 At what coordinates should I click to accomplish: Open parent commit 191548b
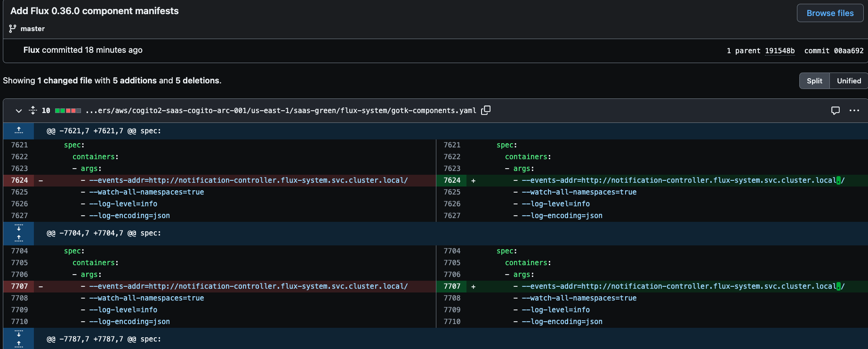click(780, 51)
